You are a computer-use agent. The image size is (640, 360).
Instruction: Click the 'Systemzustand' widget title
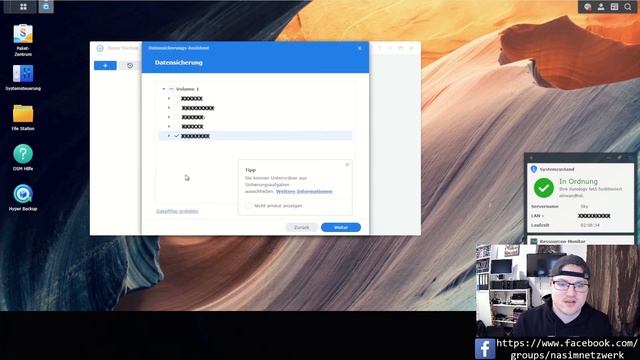pyautogui.click(x=557, y=169)
